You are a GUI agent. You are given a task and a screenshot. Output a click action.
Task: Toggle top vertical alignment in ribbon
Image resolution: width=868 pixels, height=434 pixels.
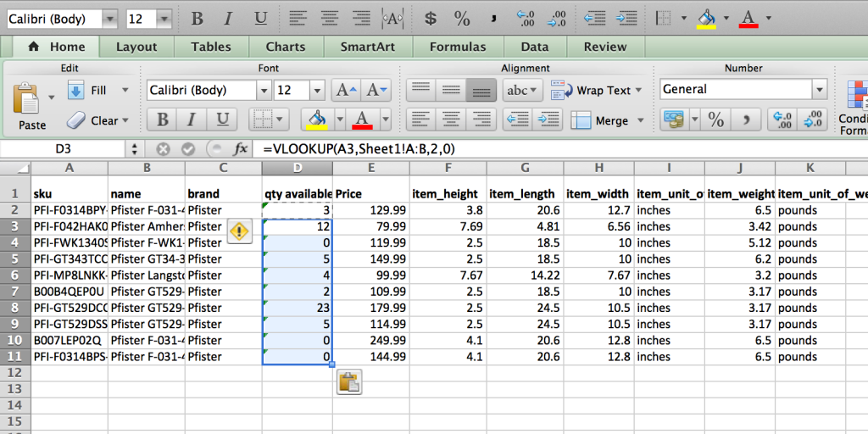click(421, 90)
